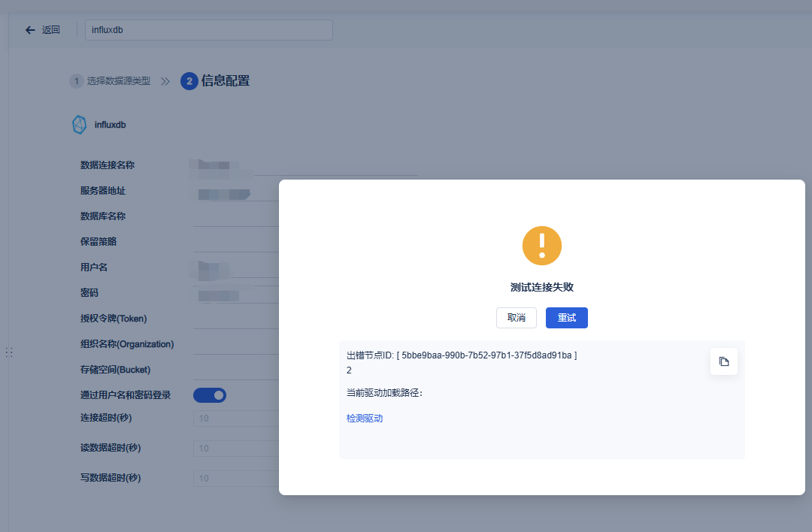
Task: Click the influxdb logo icon
Action: click(79, 125)
